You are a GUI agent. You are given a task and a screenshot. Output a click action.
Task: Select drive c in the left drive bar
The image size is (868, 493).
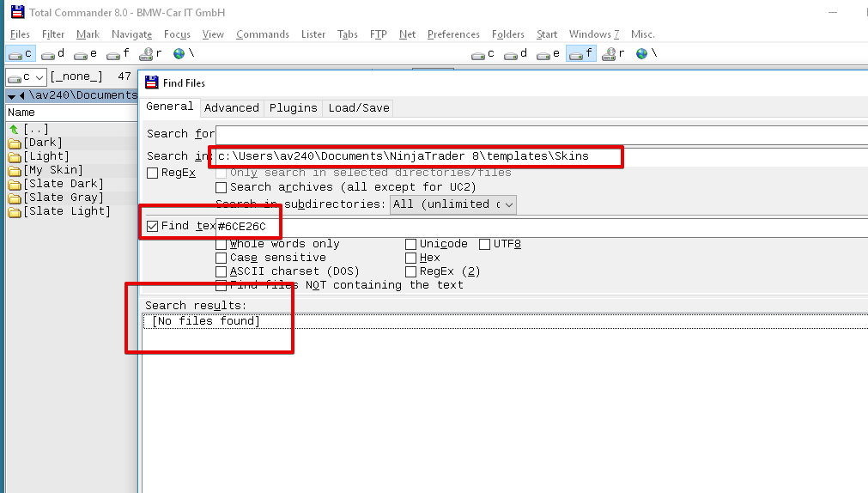coord(21,54)
